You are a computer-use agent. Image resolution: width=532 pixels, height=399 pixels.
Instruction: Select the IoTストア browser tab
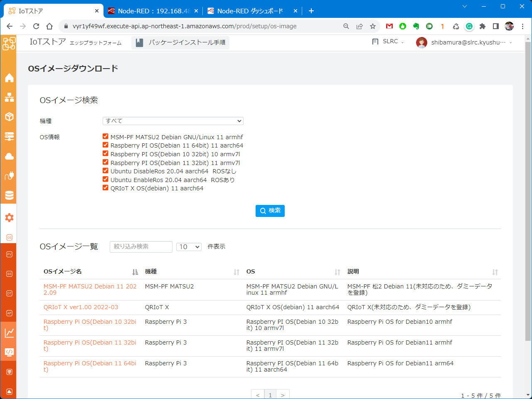(x=54, y=11)
